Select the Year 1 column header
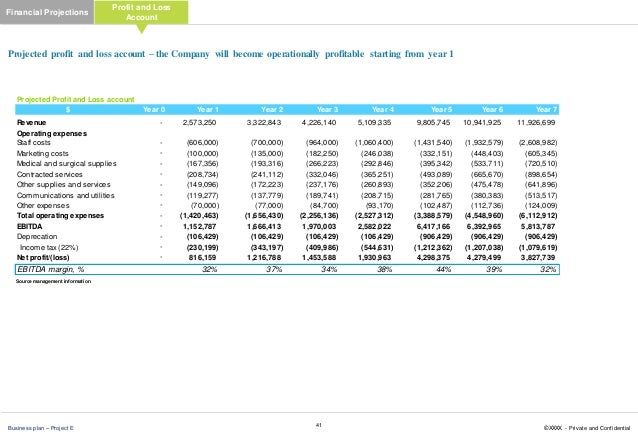Screen dimensions: 638x442 pyautogui.click(x=208, y=109)
